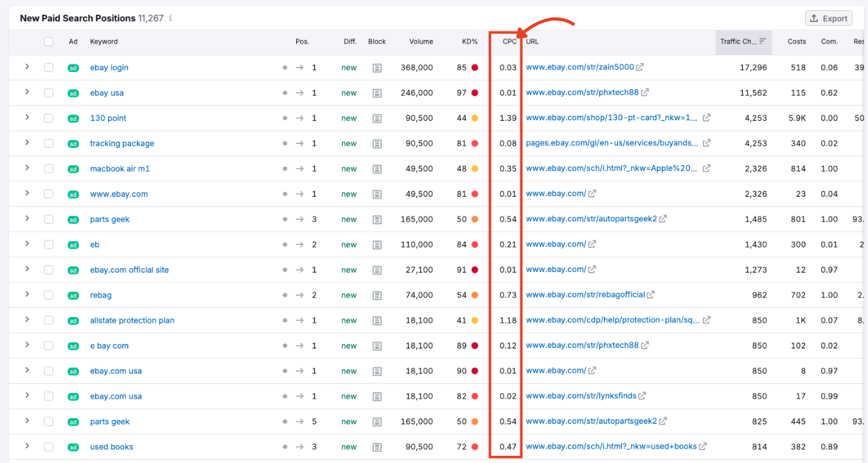
Task: Click the green "new" label on the "tracking package" row
Action: [x=348, y=143]
